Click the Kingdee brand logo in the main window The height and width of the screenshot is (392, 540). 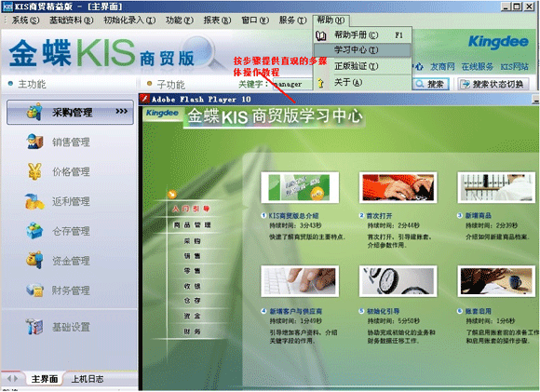pyautogui.click(x=498, y=42)
